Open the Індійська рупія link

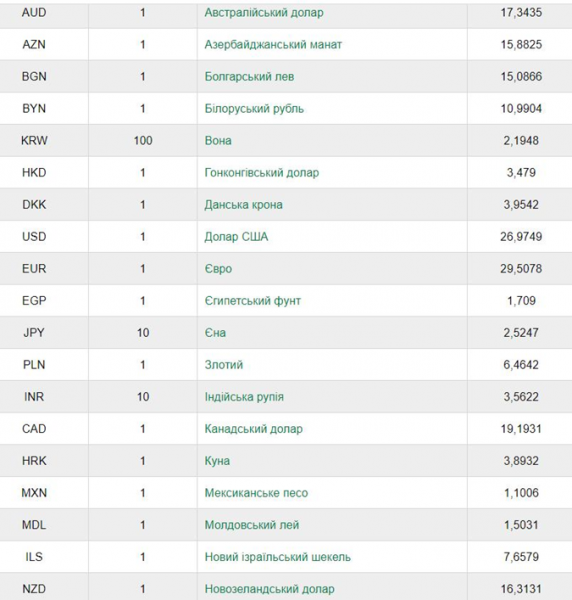[244, 397]
